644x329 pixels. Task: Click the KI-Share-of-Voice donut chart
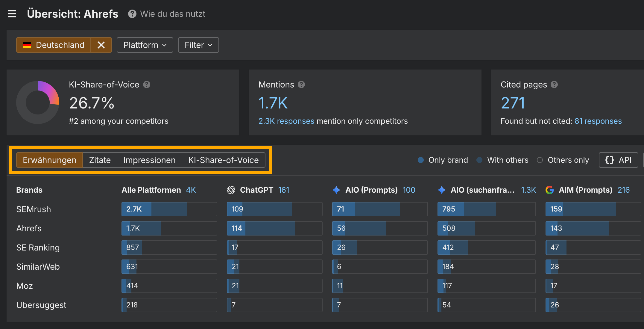pyautogui.click(x=38, y=102)
